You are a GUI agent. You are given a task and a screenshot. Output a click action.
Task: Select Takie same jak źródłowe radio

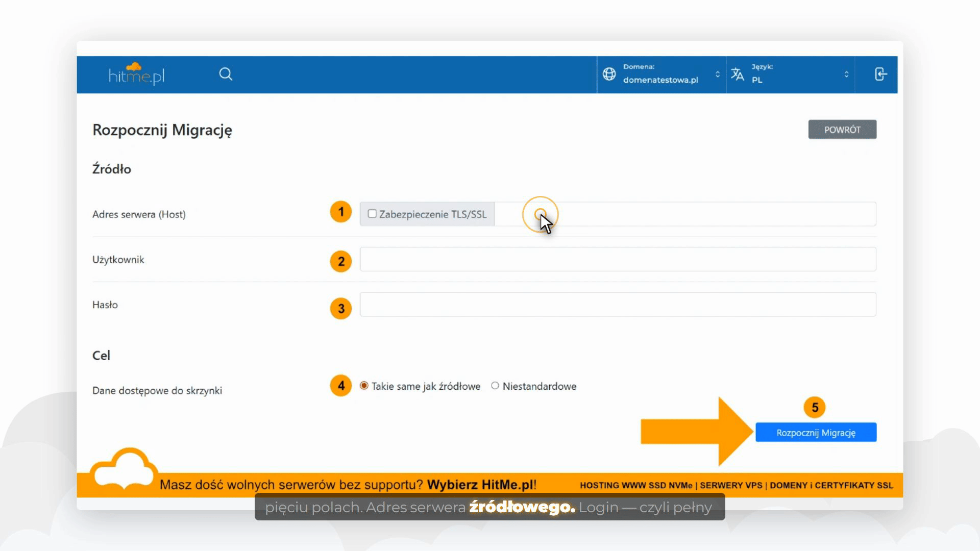[x=364, y=386]
